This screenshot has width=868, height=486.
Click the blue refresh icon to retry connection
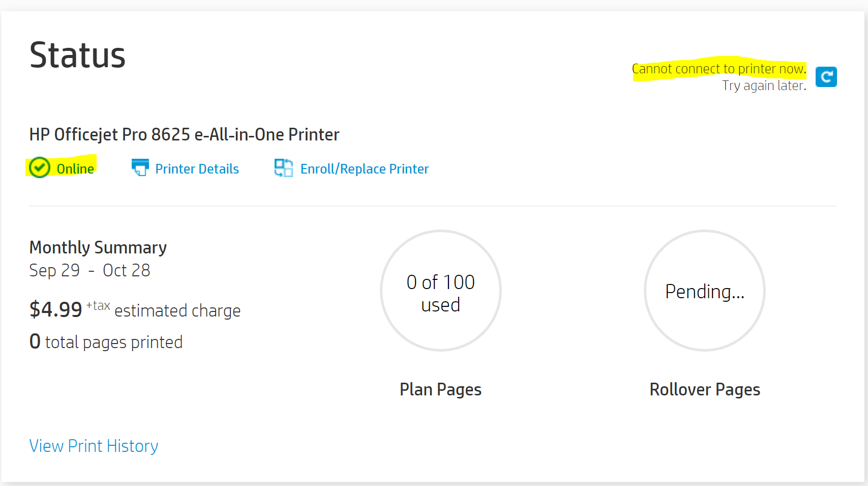826,77
